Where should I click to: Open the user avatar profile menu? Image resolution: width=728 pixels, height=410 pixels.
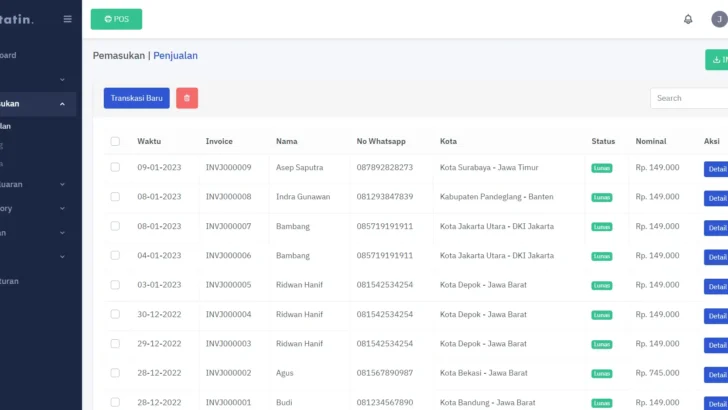pos(719,19)
